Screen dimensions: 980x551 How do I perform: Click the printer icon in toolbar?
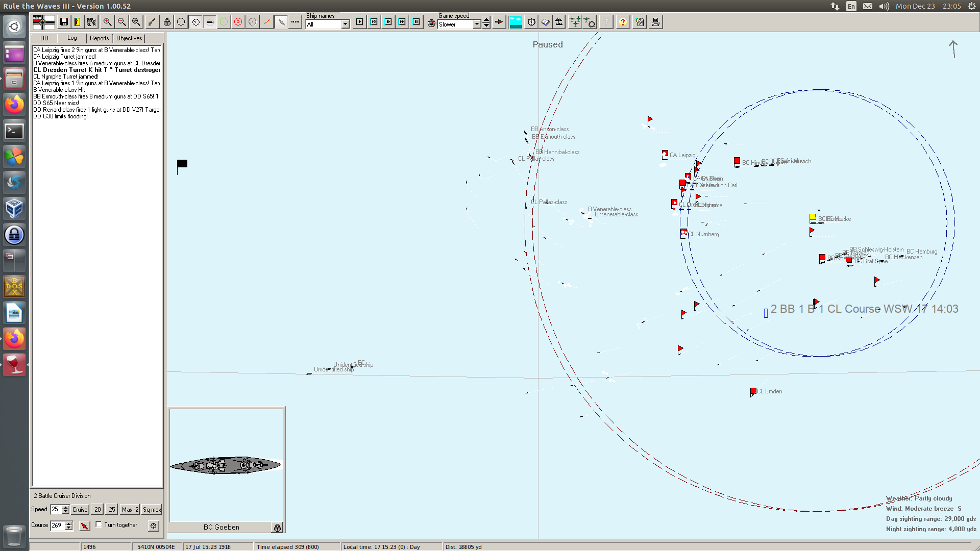coord(655,22)
